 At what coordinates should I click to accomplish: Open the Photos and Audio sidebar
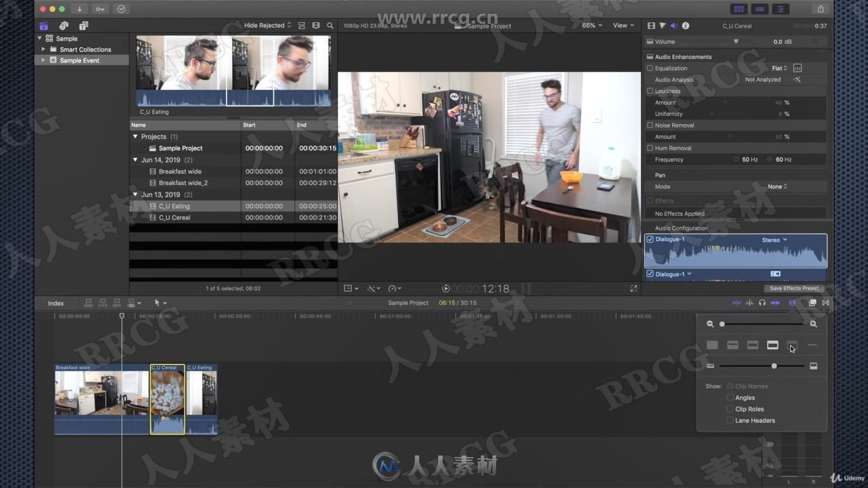(x=64, y=26)
